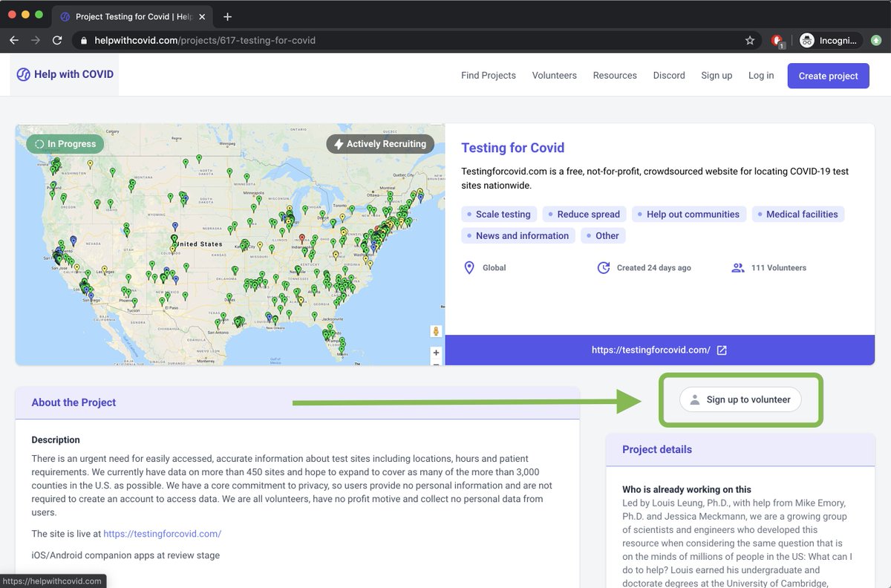Click external link icon beside testingforcovid.com

[x=722, y=350]
